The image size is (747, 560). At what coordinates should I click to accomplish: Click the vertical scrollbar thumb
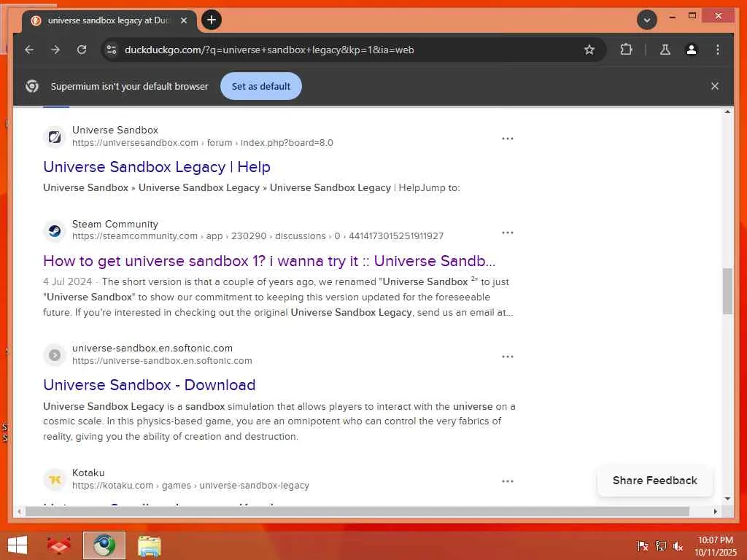[727, 291]
